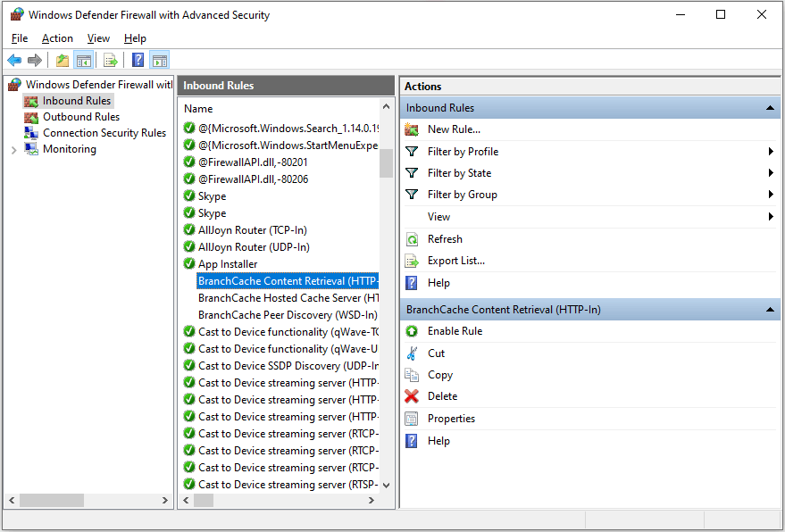Image resolution: width=785 pixels, height=532 pixels.
Task: Open Filter by Profile submenu arrow
Action: tap(770, 152)
